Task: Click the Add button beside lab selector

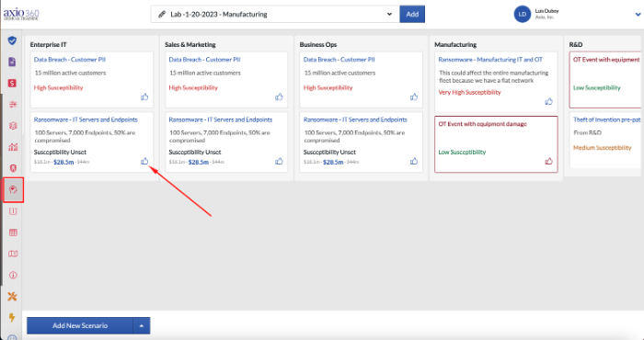Action: pyautogui.click(x=412, y=15)
